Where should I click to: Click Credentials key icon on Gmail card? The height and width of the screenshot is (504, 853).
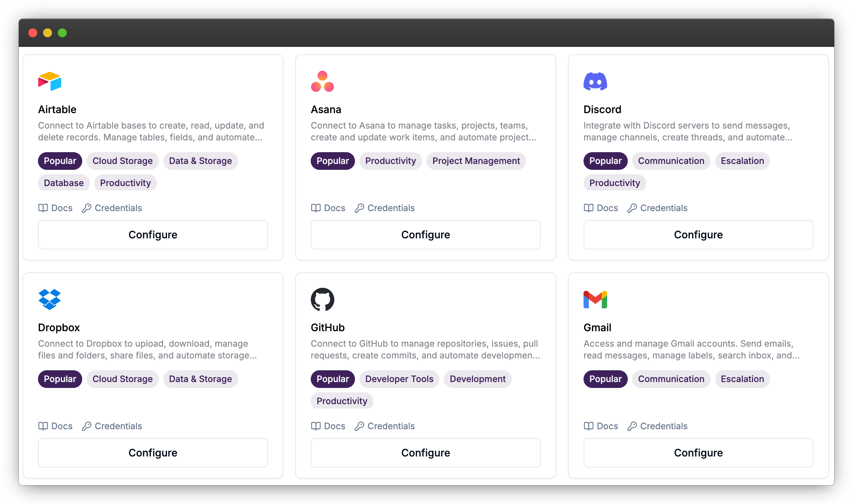click(632, 426)
